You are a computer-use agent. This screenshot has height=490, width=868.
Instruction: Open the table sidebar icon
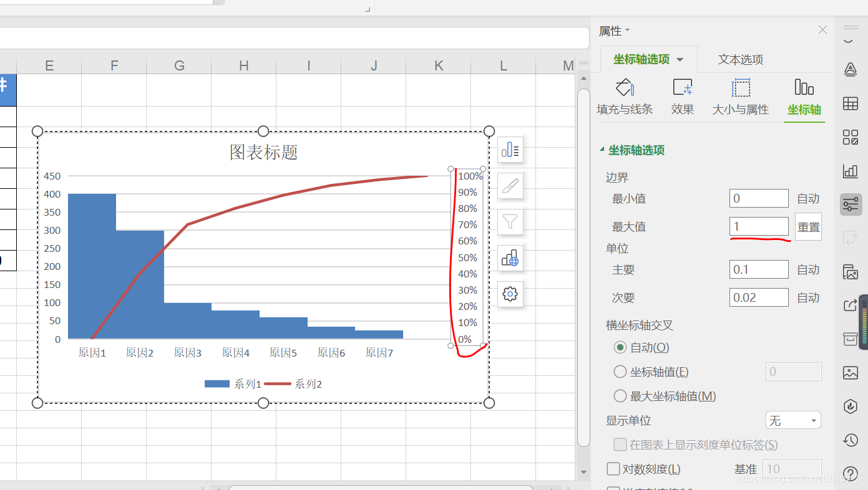(851, 103)
